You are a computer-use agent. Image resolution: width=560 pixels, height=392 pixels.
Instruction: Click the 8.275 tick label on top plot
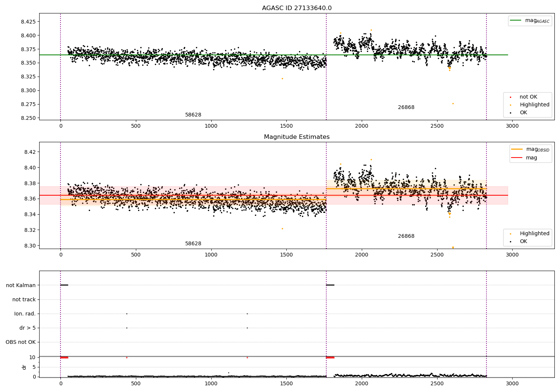[28, 104]
